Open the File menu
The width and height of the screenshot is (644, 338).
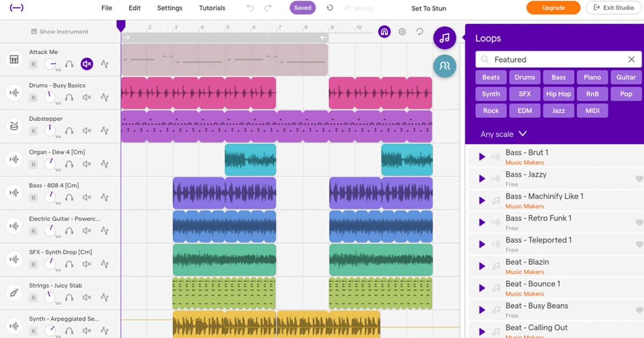107,8
